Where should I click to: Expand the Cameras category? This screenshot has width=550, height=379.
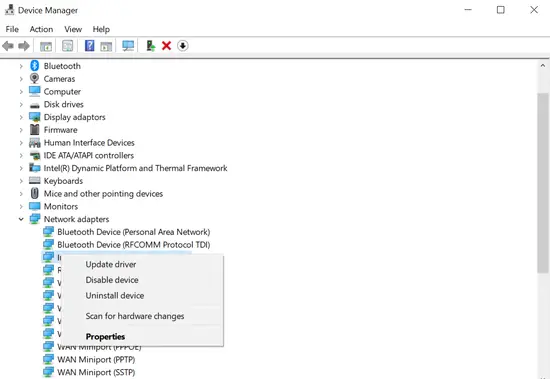(x=21, y=79)
